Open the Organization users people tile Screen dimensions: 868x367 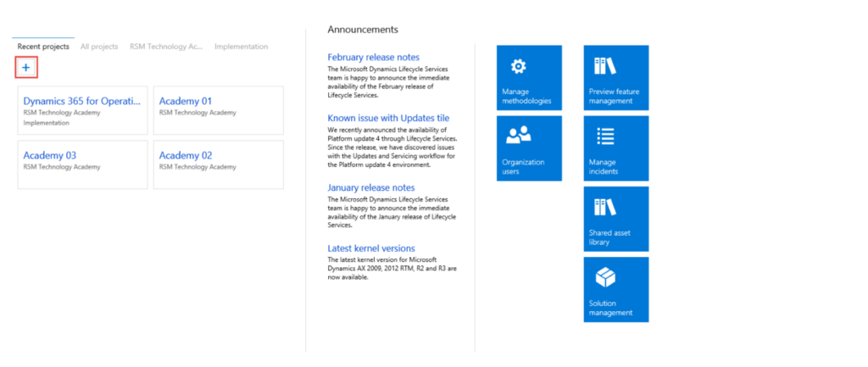pos(529,148)
